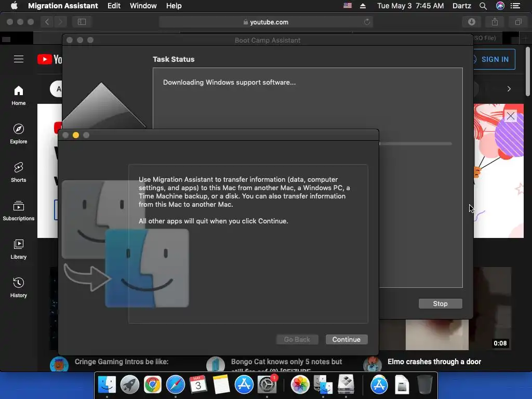Click Boot Camp Assistant icon in Dock

pos(345,384)
